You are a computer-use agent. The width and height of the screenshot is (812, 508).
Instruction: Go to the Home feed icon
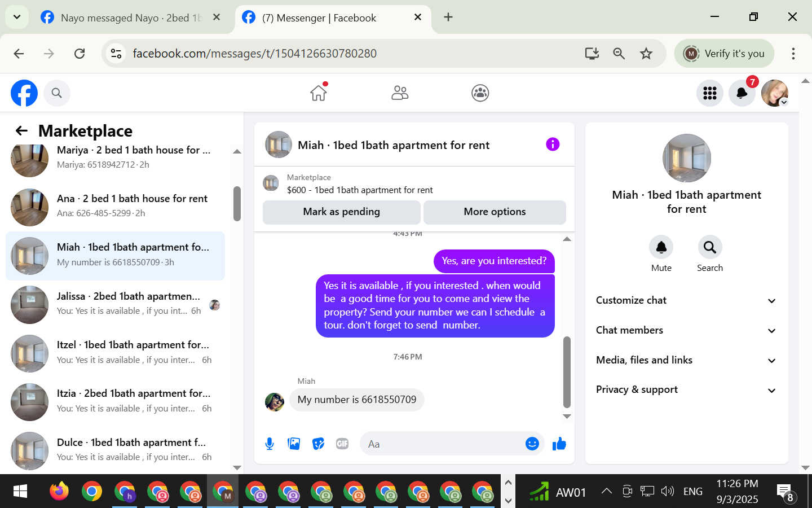[319, 93]
